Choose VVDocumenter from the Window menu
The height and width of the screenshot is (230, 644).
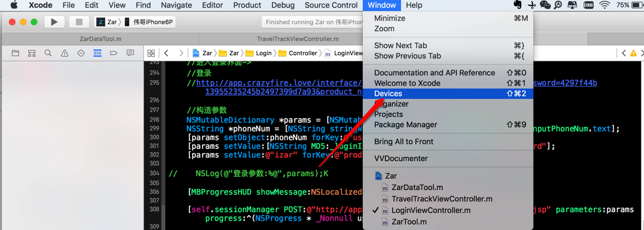[x=448, y=158]
